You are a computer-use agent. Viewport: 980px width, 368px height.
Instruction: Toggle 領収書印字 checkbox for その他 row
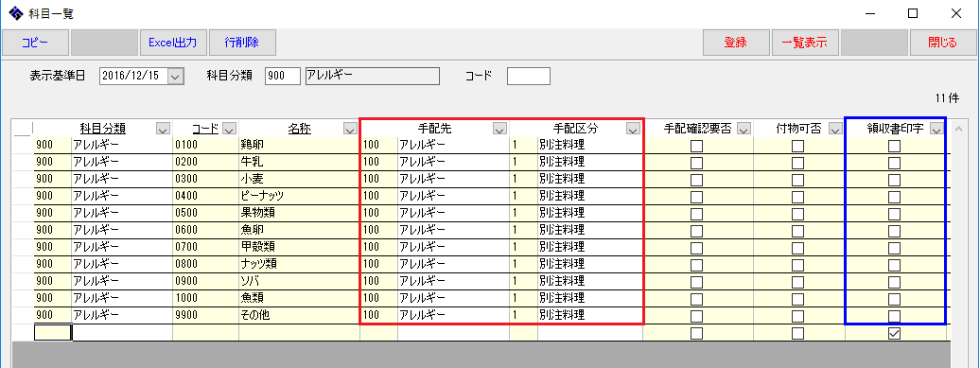pos(894,315)
